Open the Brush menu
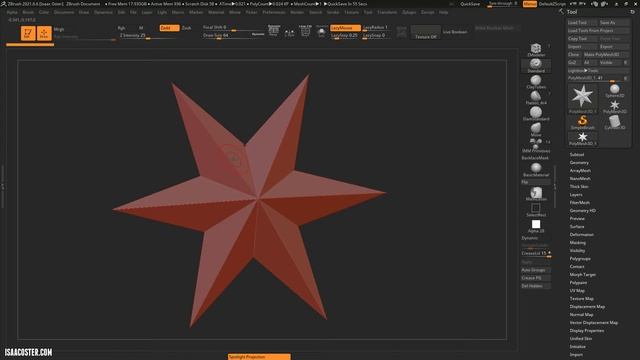Screen dimensions: 640x360 click(x=28, y=12)
